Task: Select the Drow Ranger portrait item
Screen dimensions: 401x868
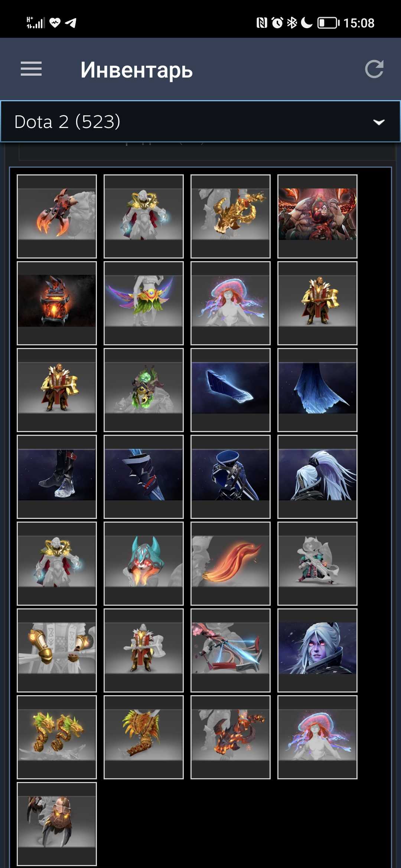Action: pyautogui.click(x=317, y=650)
